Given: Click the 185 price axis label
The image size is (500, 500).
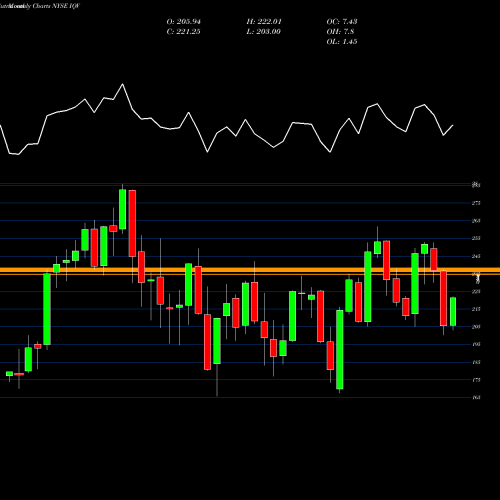Looking at the screenshot, I should (x=476, y=362).
